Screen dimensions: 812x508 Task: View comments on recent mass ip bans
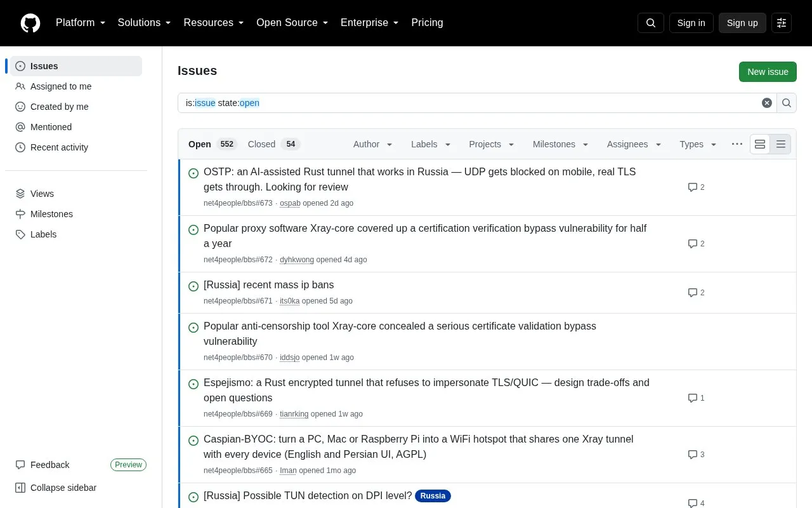(697, 293)
